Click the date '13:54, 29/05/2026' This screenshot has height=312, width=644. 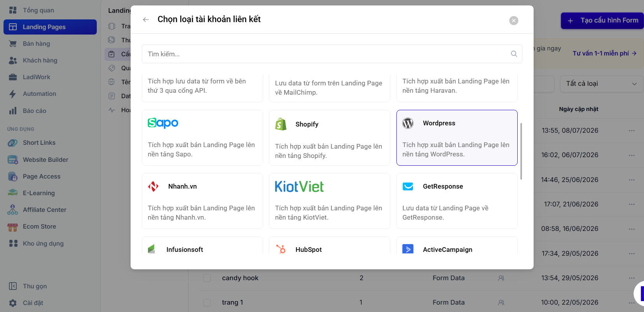pyautogui.click(x=570, y=278)
